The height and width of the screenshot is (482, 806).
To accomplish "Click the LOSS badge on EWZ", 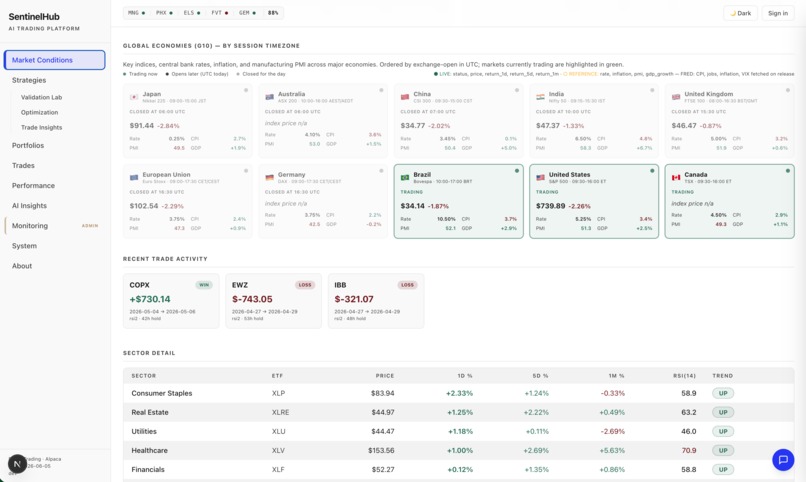I will (x=305, y=285).
